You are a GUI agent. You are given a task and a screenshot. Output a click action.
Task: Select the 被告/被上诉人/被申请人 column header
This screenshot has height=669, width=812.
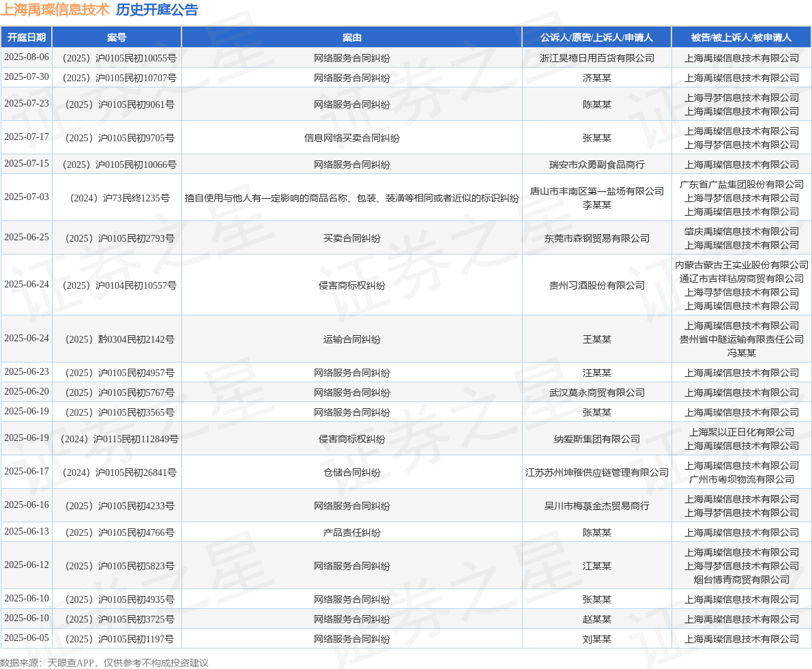coord(741,38)
